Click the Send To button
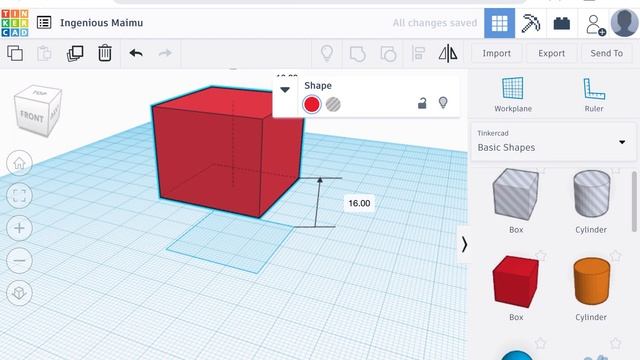The height and width of the screenshot is (360, 640). [x=607, y=53]
